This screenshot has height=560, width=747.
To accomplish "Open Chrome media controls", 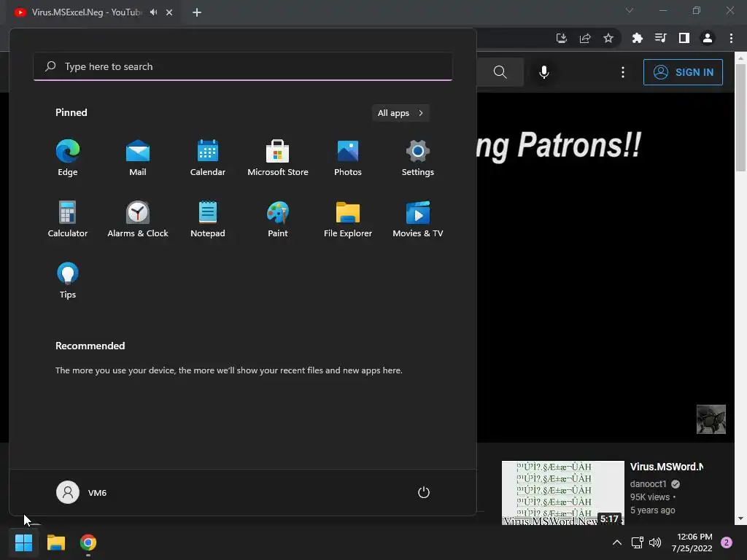I will tap(660, 38).
